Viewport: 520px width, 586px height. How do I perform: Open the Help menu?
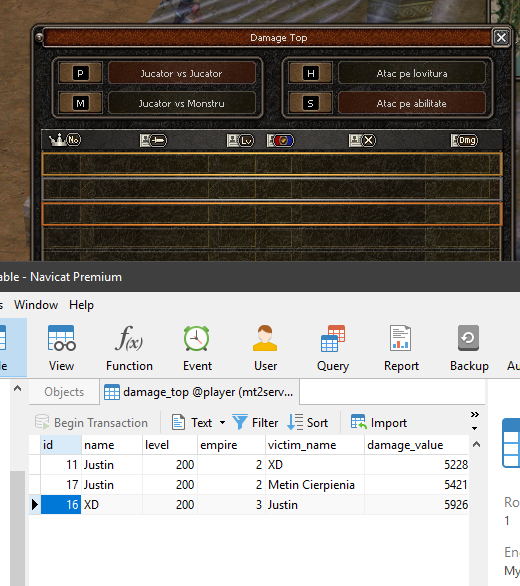pos(81,305)
